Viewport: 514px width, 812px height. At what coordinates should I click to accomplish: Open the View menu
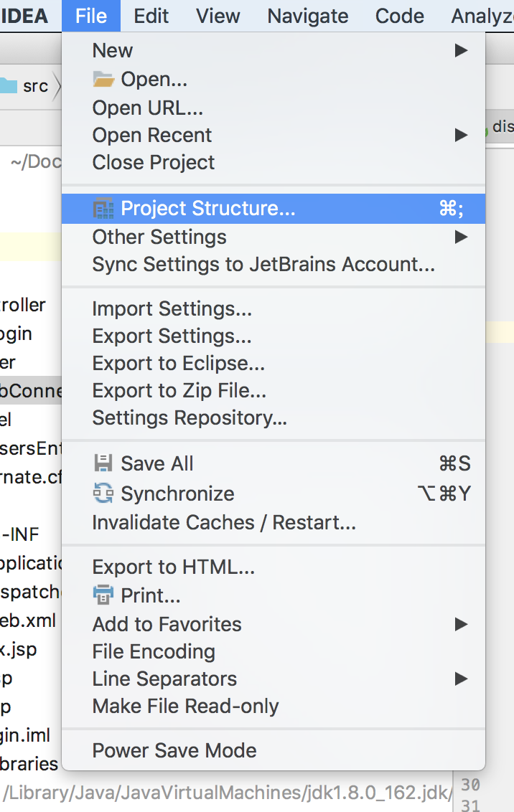(218, 16)
